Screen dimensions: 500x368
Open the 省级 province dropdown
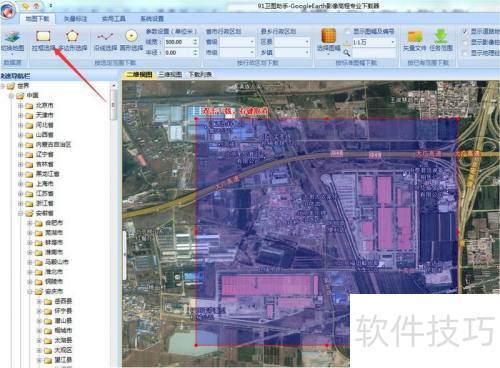tap(237, 42)
